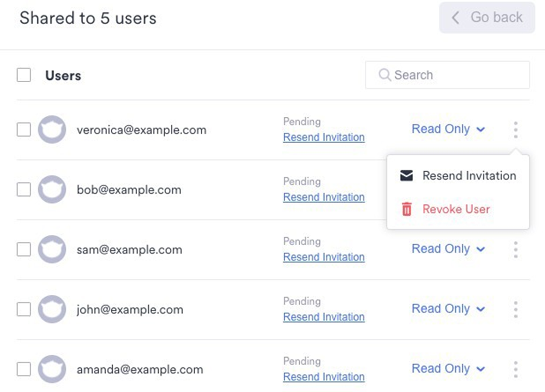This screenshot has width=545, height=392.
Task: Open the Read Only permission dropdown for sam@example.com
Action: 448,249
